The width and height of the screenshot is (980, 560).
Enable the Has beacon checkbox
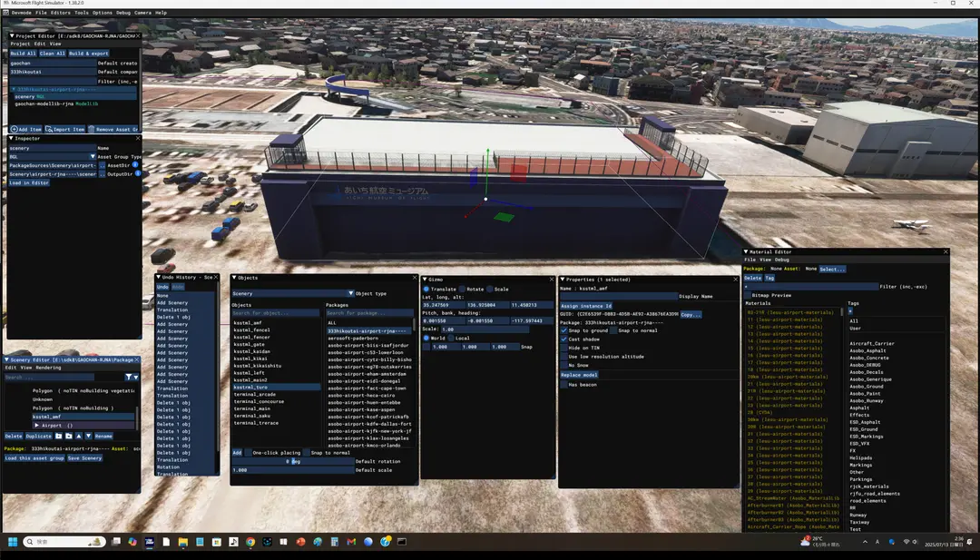click(x=563, y=384)
